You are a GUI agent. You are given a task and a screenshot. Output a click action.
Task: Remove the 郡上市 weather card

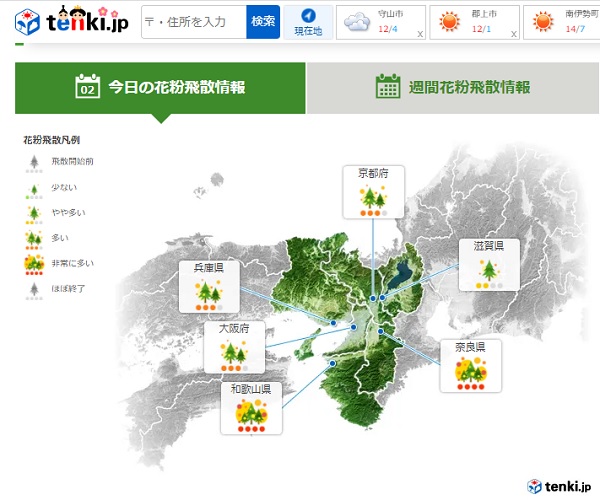[x=513, y=34]
